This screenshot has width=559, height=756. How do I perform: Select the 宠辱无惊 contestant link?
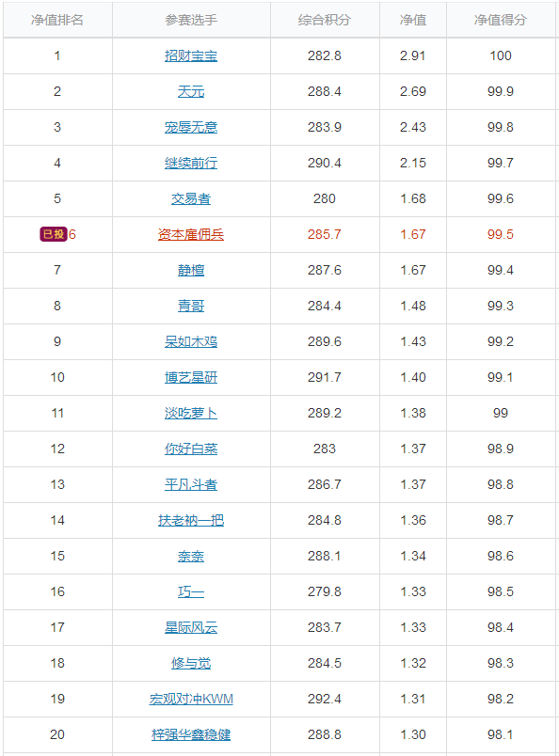point(191,127)
